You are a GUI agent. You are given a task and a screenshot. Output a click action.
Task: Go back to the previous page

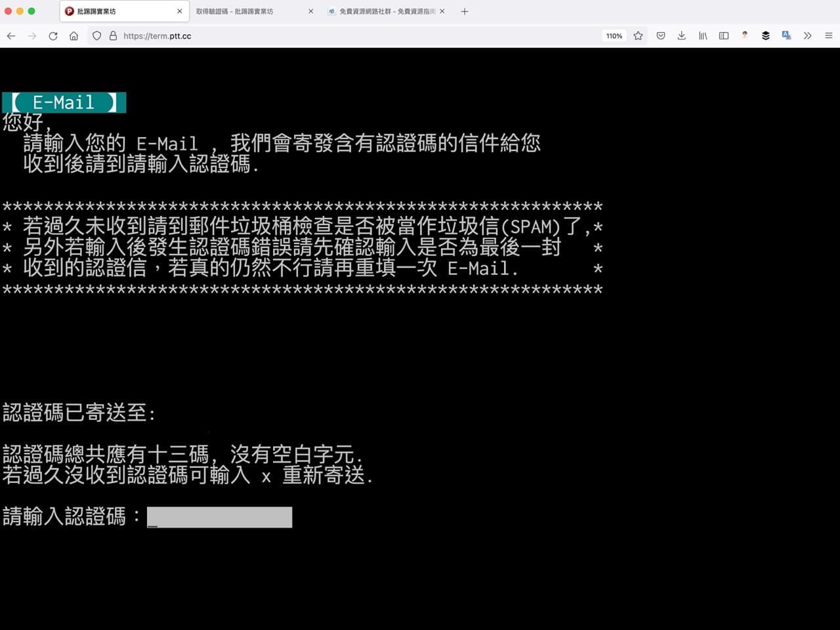[11, 36]
